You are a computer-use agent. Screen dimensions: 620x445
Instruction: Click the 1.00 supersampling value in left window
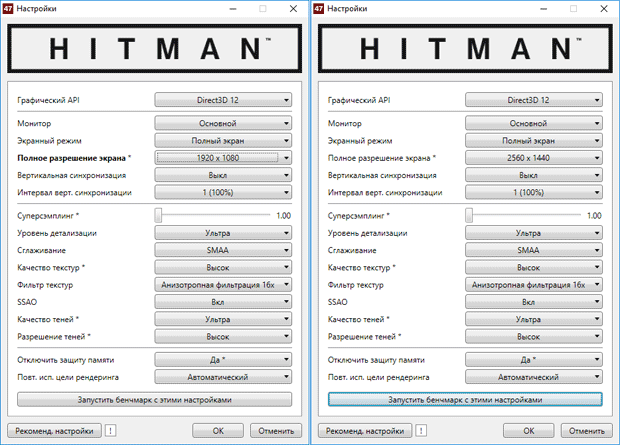284,216
